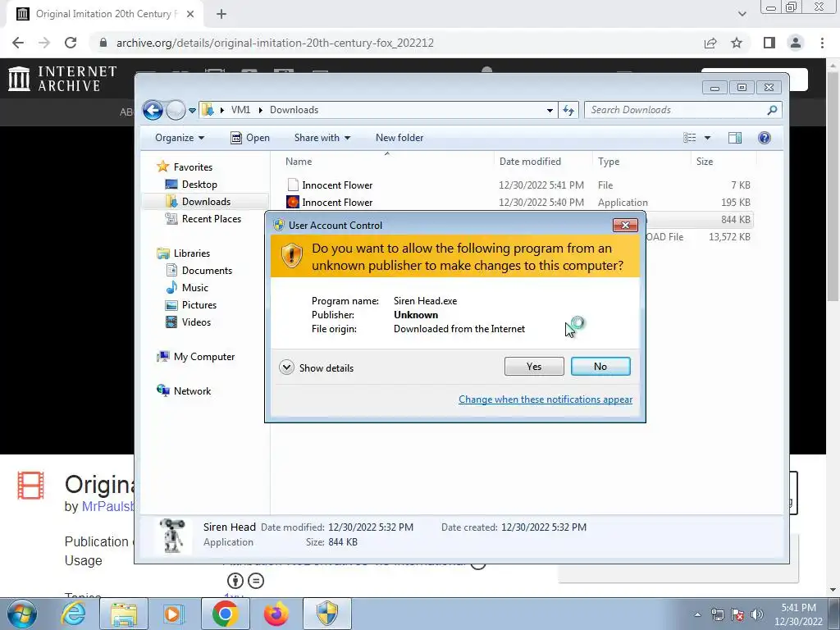This screenshot has width=840, height=630.
Task: Open Chrome tab search chevron
Action: [742, 14]
